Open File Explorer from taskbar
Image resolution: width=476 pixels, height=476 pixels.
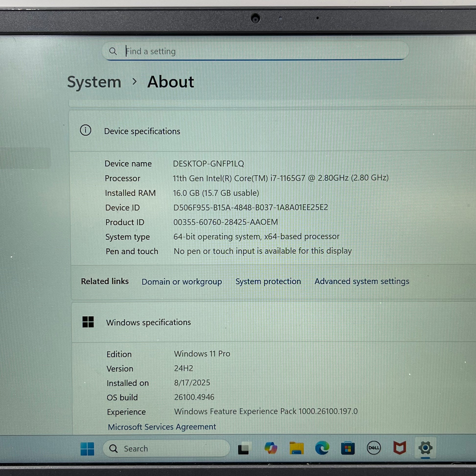click(x=296, y=448)
